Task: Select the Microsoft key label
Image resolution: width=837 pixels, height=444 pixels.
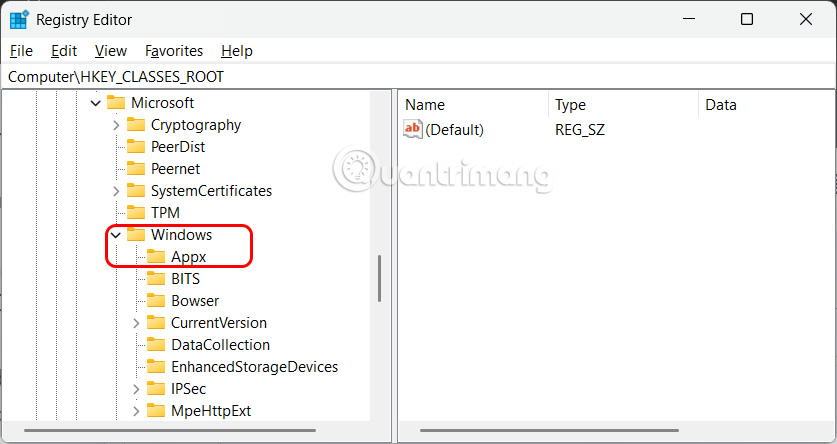Action: [x=162, y=102]
